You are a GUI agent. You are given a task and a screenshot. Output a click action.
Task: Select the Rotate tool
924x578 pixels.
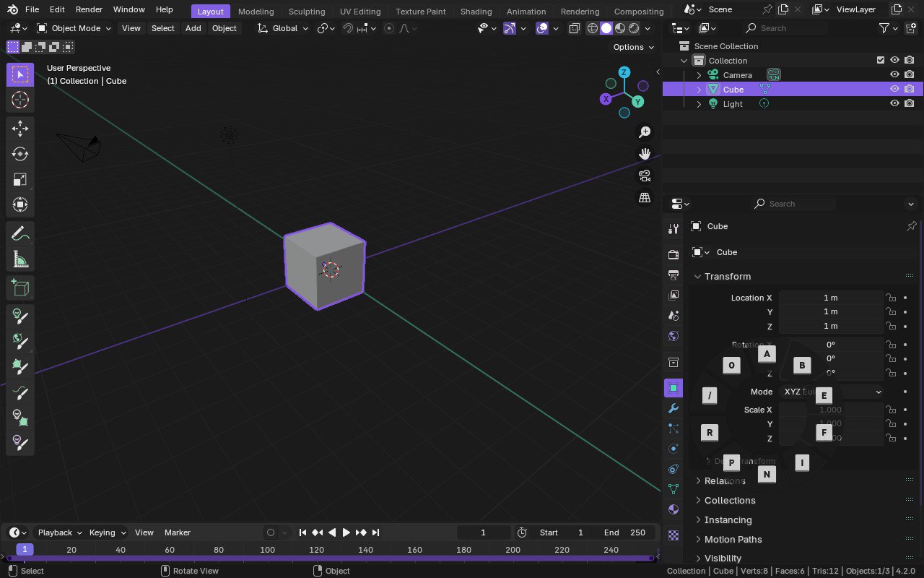(20, 154)
